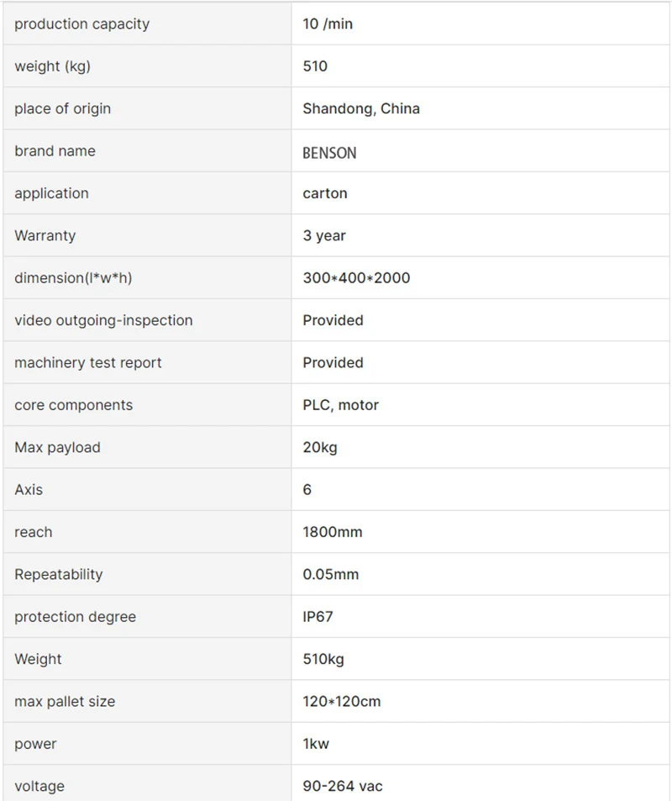Click the weight (kg) value 510
672x801 pixels.
click(315, 66)
